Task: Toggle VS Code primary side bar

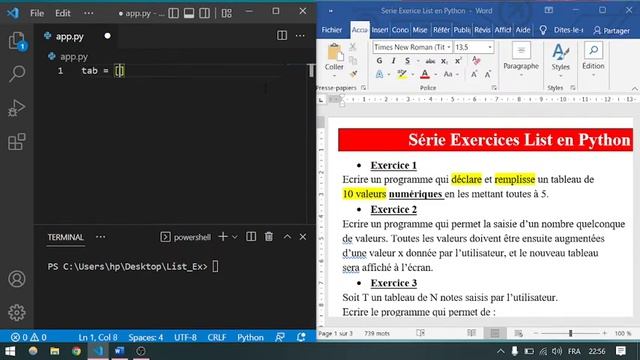Action: tap(173, 13)
